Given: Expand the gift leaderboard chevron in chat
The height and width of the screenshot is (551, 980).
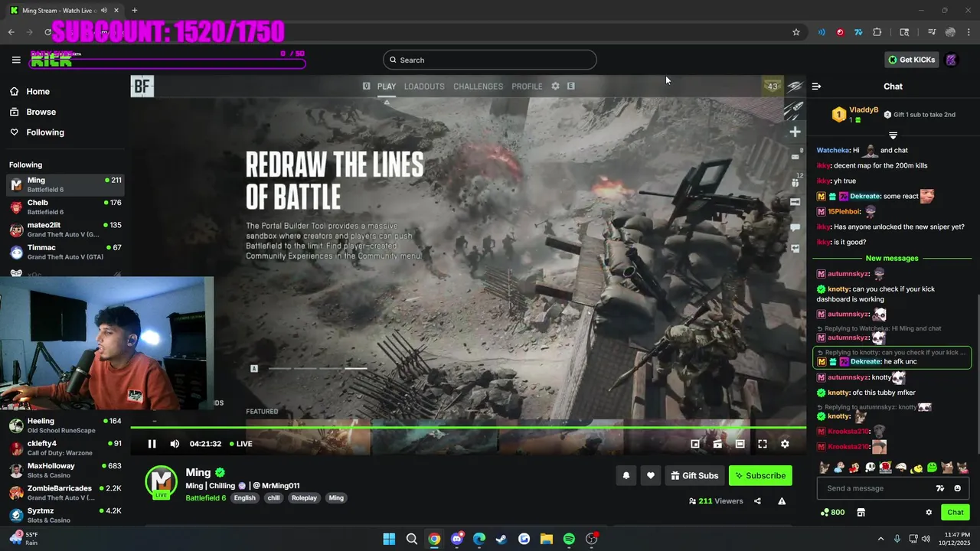Looking at the screenshot, I should point(893,135).
